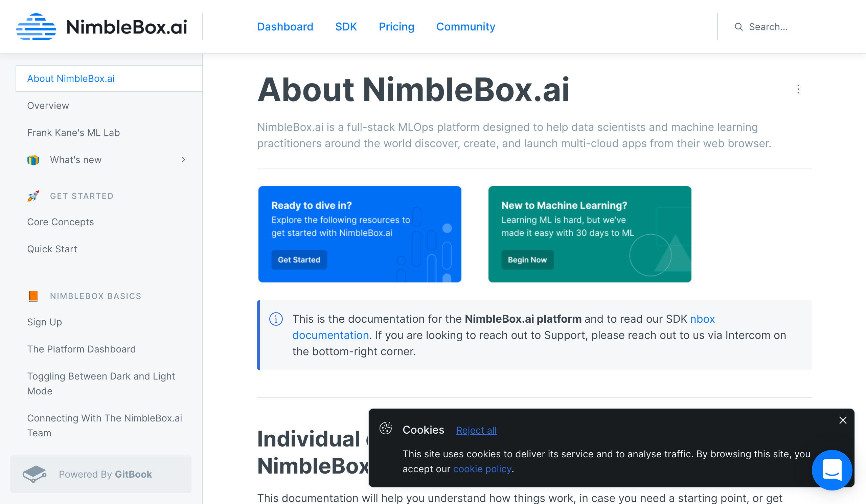Viewport: 866px width, 504px height.
Task: Click the Powered By GitBook badge
Action: (x=101, y=474)
